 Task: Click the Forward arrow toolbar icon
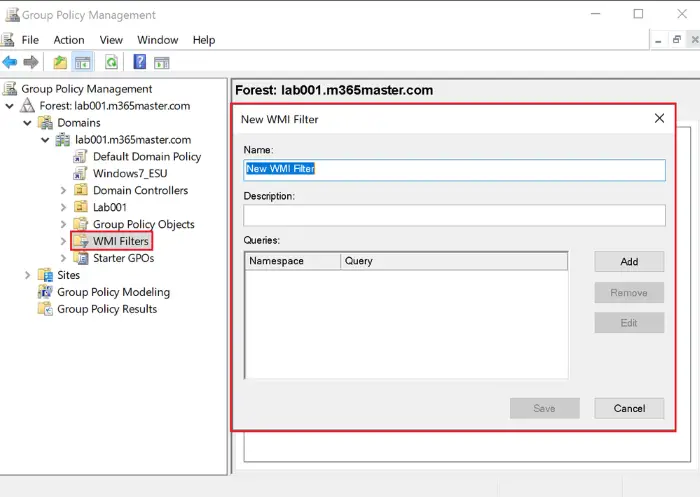[x=30, y=62]
